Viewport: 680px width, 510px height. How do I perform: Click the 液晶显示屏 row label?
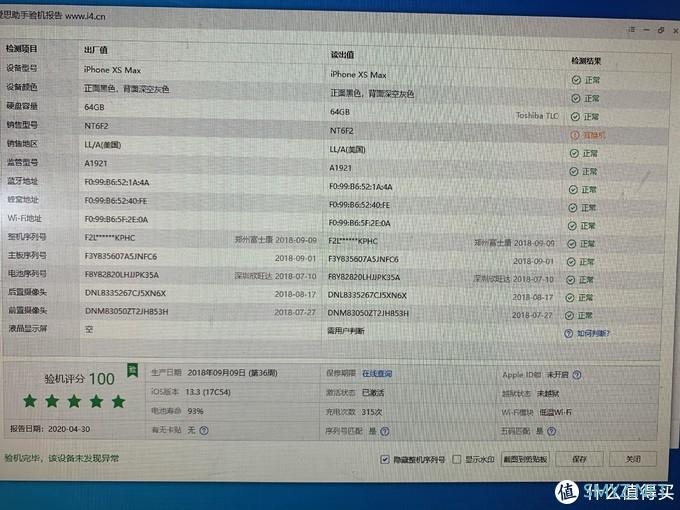point(27,328)
